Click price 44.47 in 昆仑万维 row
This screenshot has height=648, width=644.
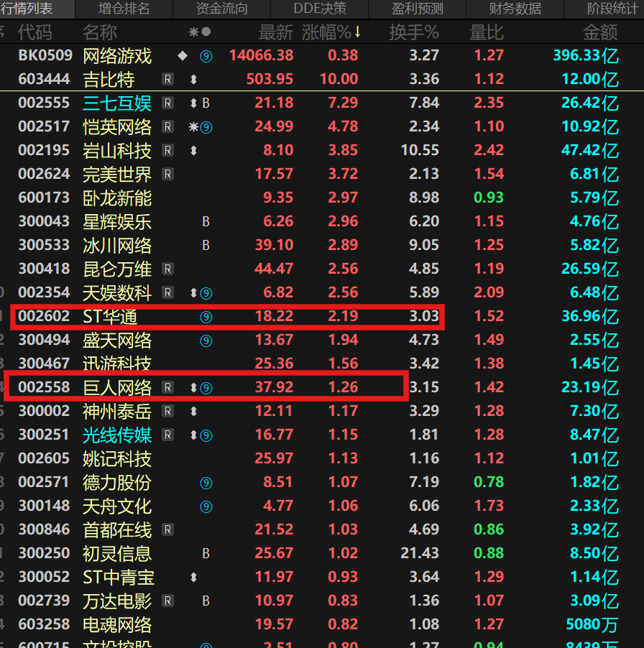click(x=274, y=269)
